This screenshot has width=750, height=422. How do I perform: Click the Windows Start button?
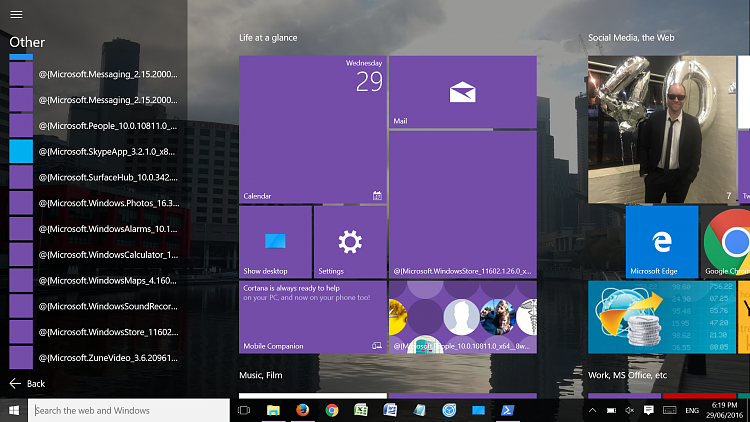tap(14, 410)
